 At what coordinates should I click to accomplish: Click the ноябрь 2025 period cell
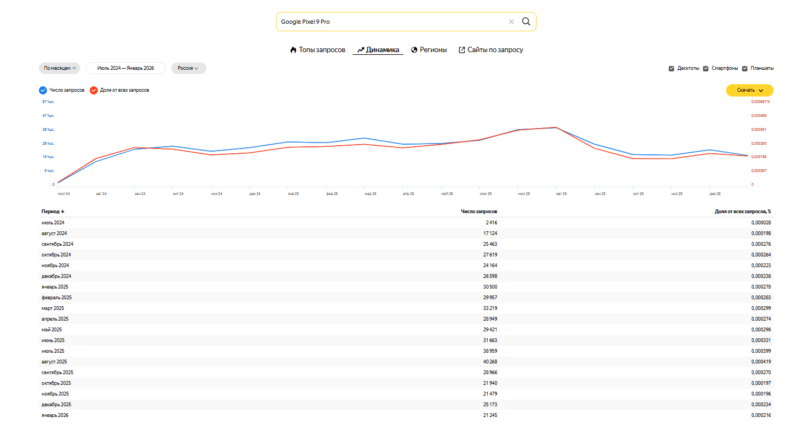(x=55, y=394)
